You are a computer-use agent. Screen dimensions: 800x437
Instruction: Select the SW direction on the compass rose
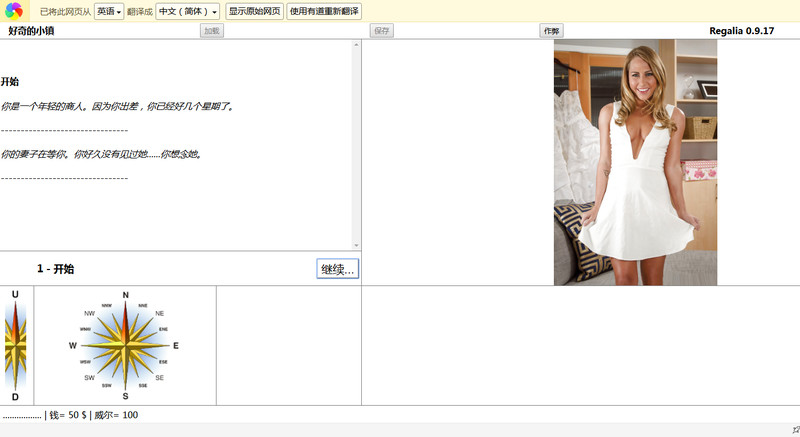pyautogui.click(x=90, y=378)
